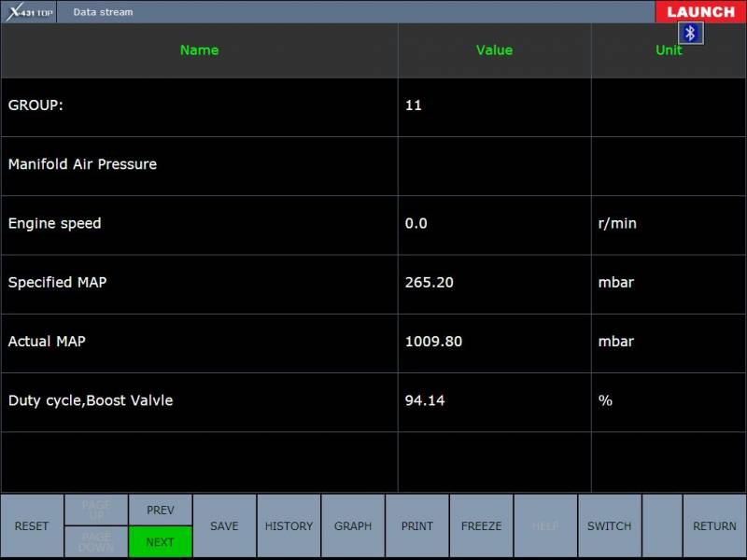Screen dimensions: 747x560
Task: Click the greyed HELP button
Action: (x=545, y=526)
